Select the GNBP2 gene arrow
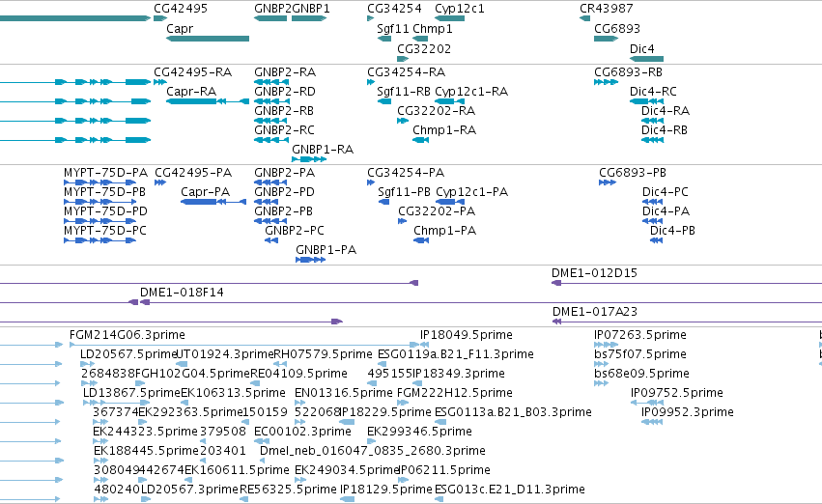Screen dimensions: 822x504 pos(270,18)
